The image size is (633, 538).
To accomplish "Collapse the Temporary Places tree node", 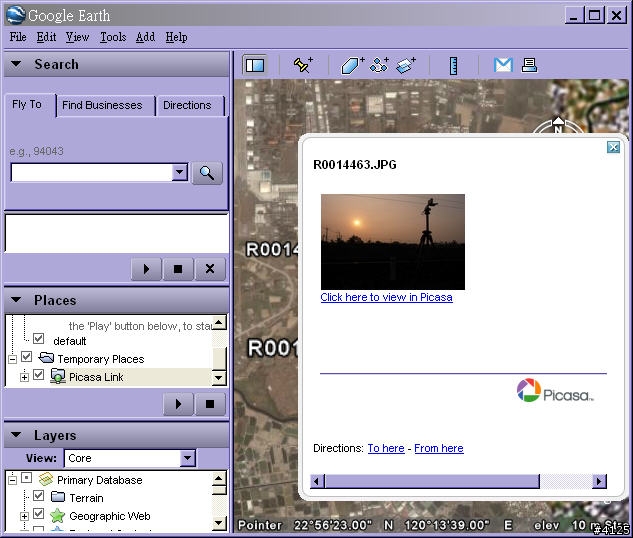I will pyautogui.click(x=13, y=358).
